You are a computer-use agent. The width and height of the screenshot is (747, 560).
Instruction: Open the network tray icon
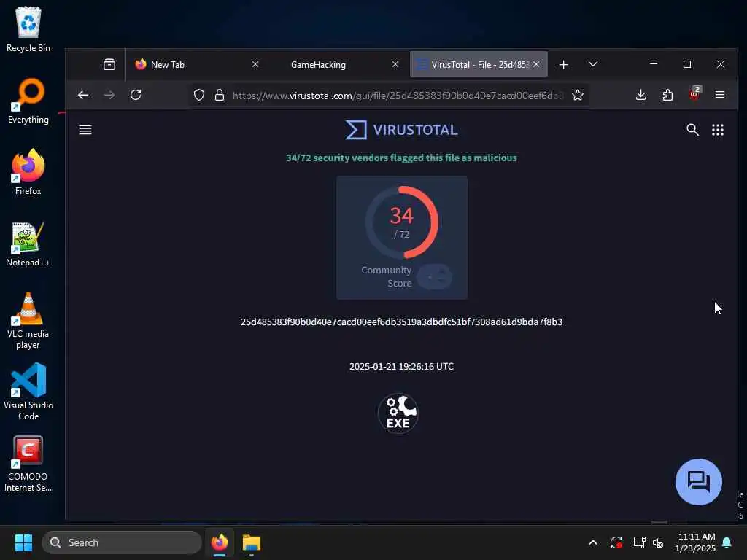639,542
